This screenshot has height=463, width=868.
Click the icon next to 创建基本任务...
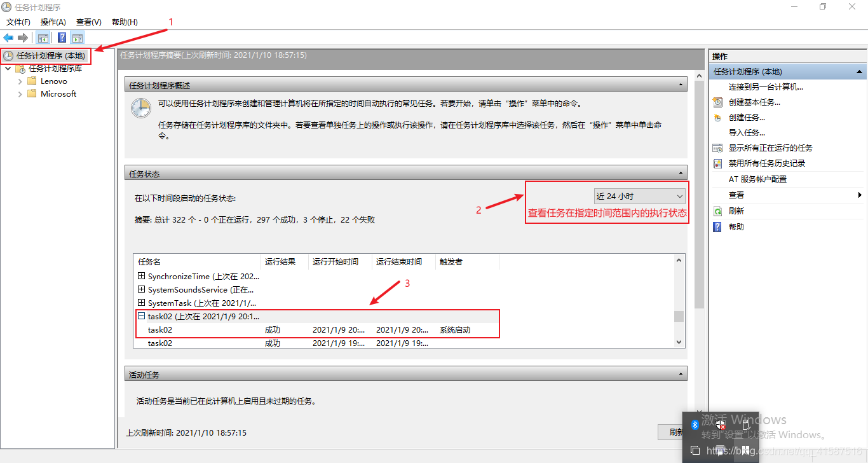[717, 102]
